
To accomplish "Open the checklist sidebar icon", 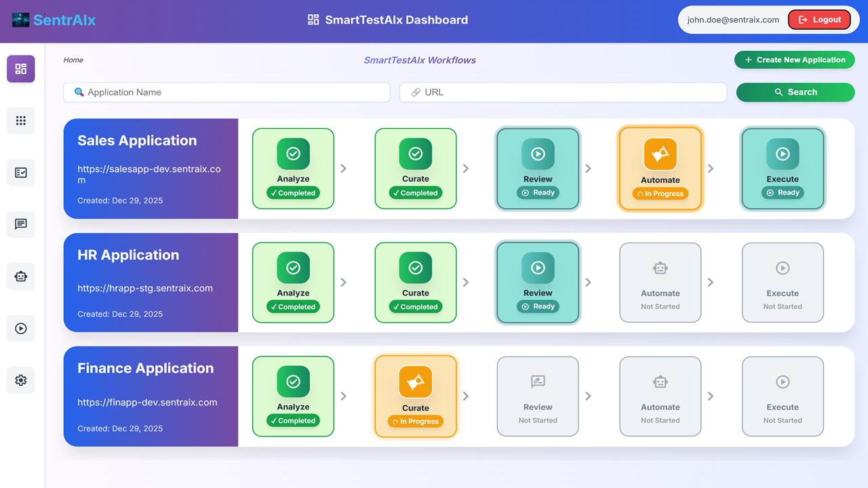I will [21, 173].
